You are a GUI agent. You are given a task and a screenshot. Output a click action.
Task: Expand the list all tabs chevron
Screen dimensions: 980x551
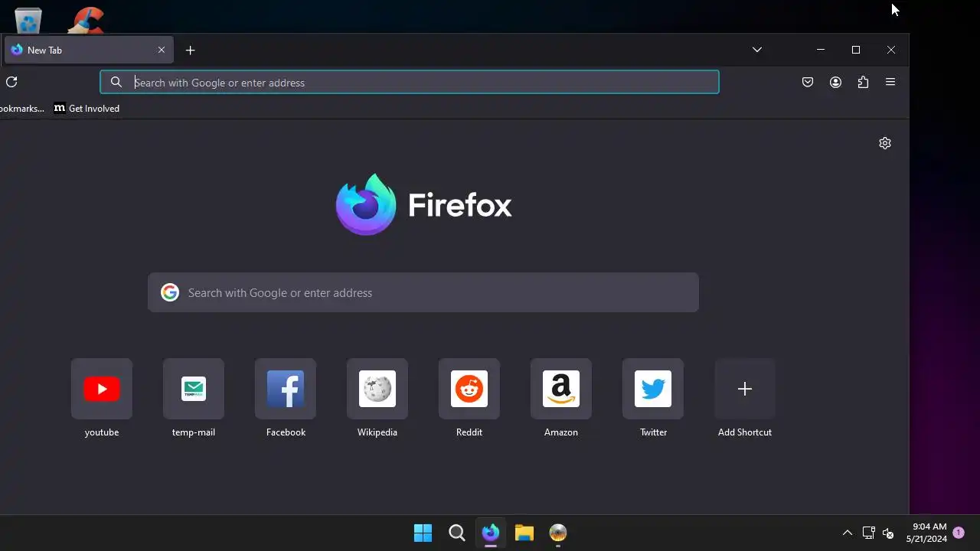click(x=757, y=50)
